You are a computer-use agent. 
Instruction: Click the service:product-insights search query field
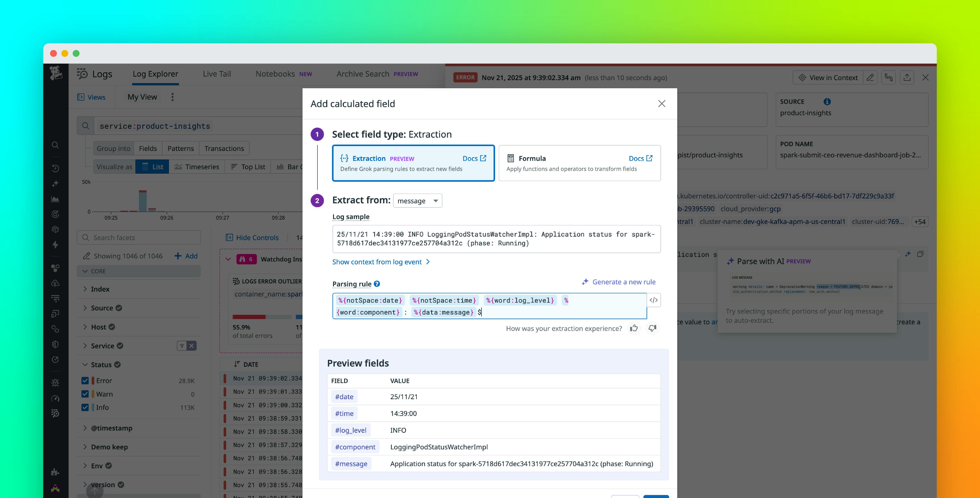154,126
